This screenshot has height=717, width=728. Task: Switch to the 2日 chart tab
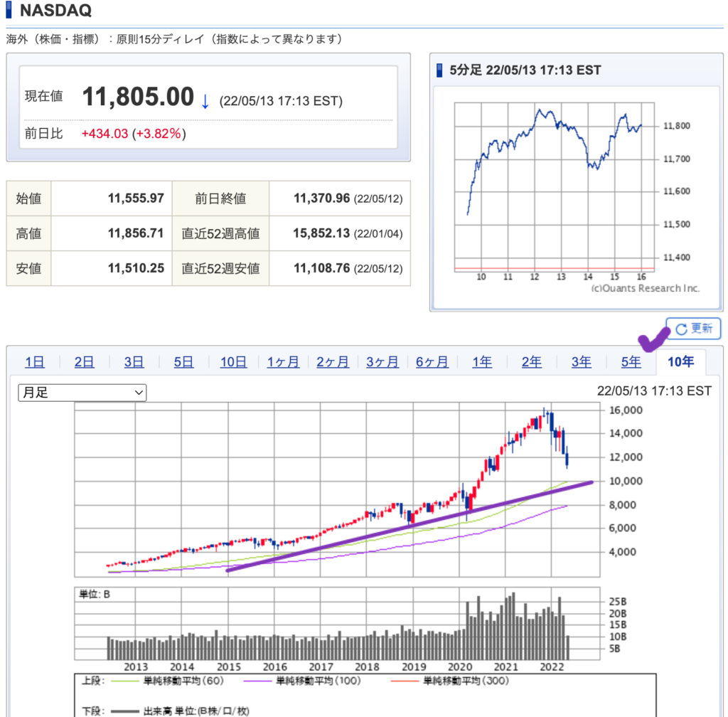click(84, 362)
